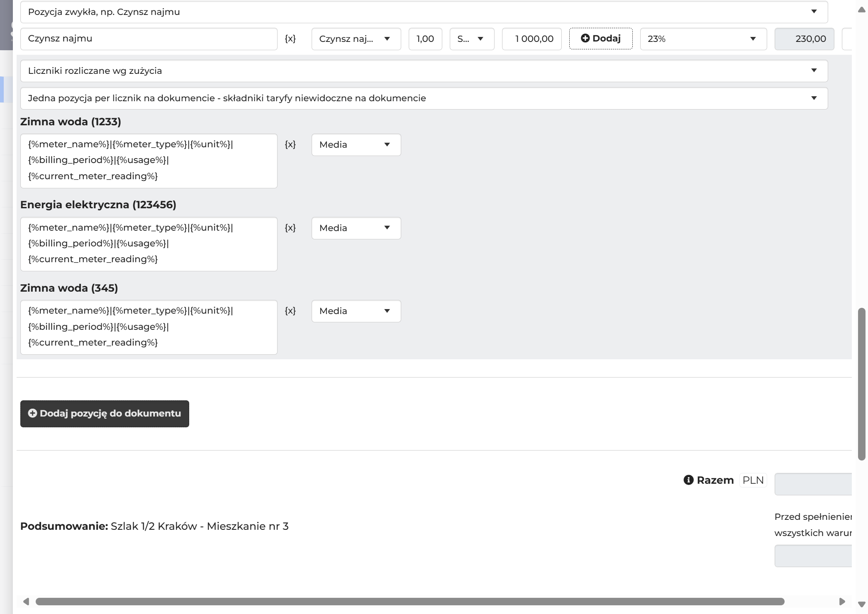The image size is (868, 614).
Task: Open the Media dropdown for Zimna woda (1233)
Action: (356, 145)
